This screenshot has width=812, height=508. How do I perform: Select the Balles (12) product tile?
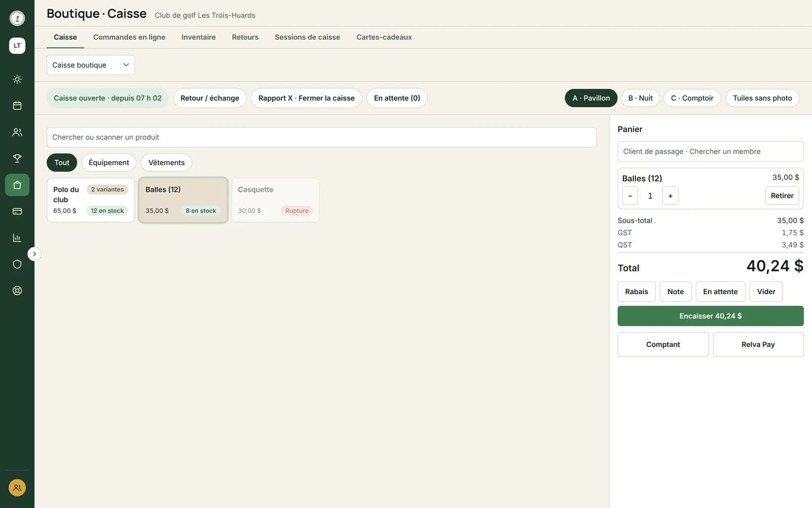tap(183, 200)
